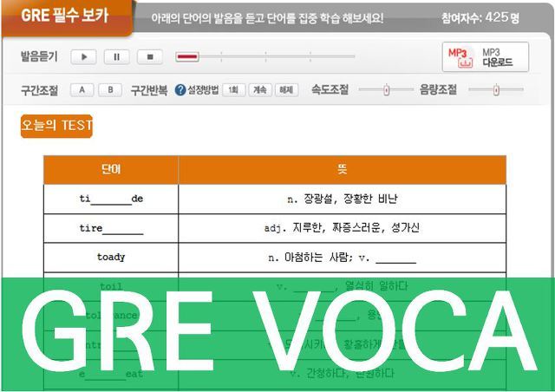Click the word cell toady
Screen dimensions: 555x392
click(x=111, y=258)
